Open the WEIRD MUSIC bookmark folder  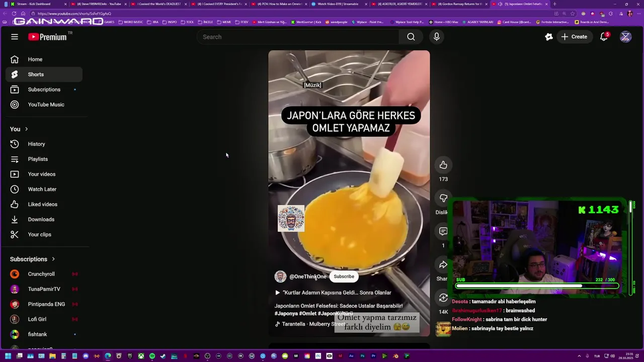(x=130, y=22)
